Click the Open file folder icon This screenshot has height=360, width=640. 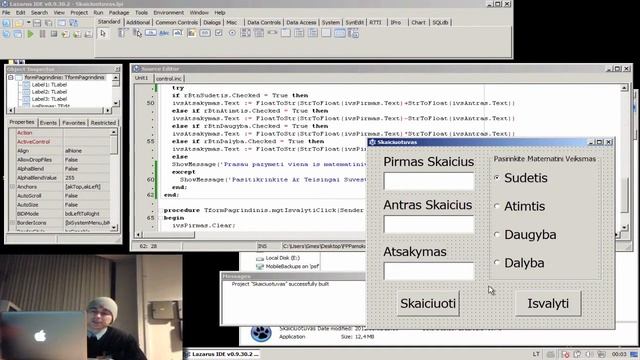click(18, 23)
